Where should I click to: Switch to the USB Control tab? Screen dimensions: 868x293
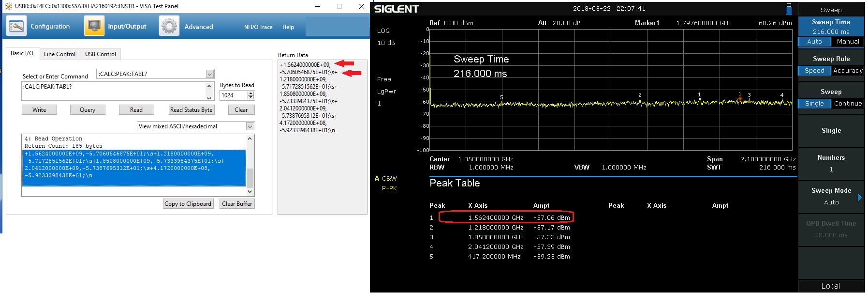tap(101, 54)
